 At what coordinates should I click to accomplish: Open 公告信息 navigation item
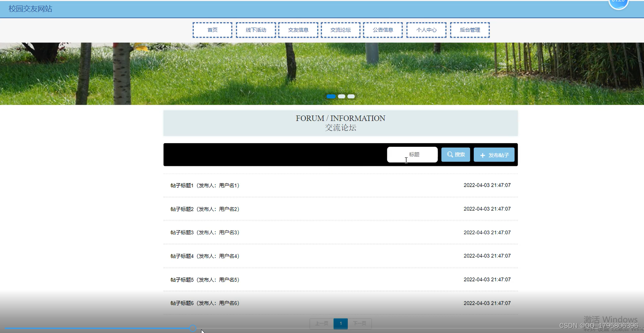383,30
